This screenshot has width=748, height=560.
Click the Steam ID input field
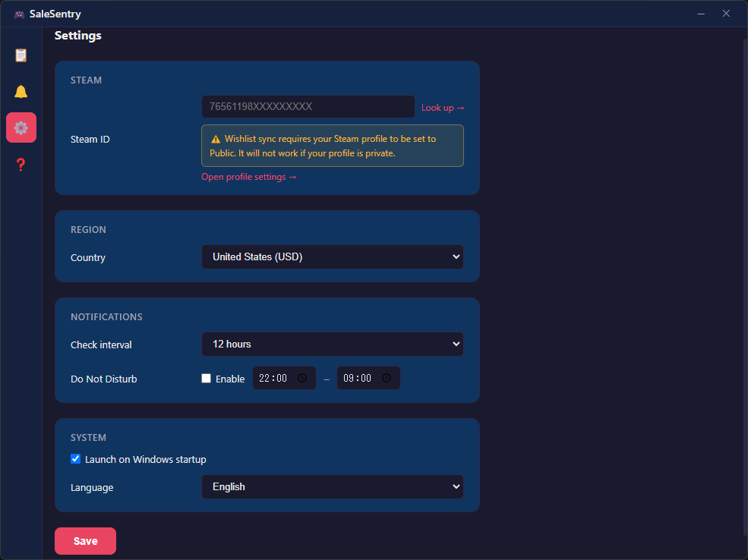(308, 106)
